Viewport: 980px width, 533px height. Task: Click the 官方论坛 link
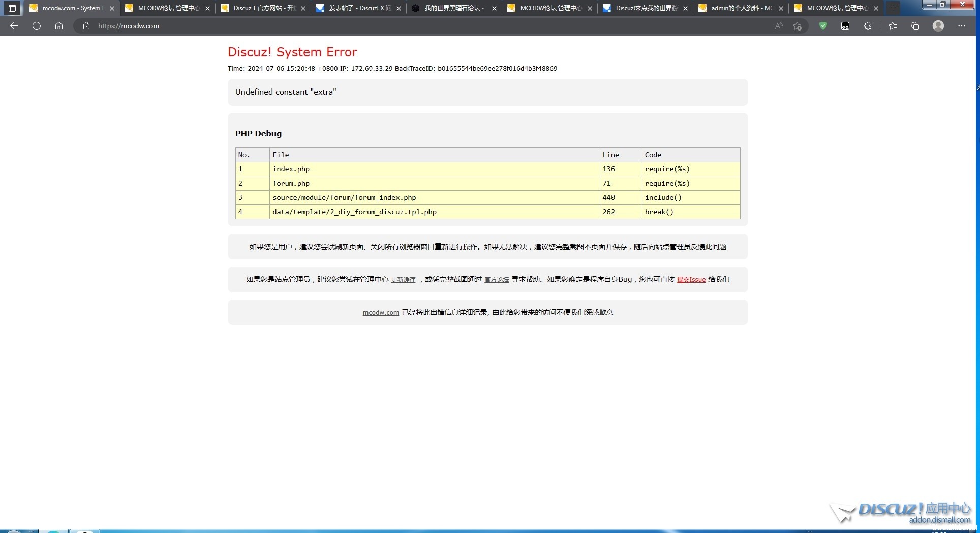click(497, 280)
